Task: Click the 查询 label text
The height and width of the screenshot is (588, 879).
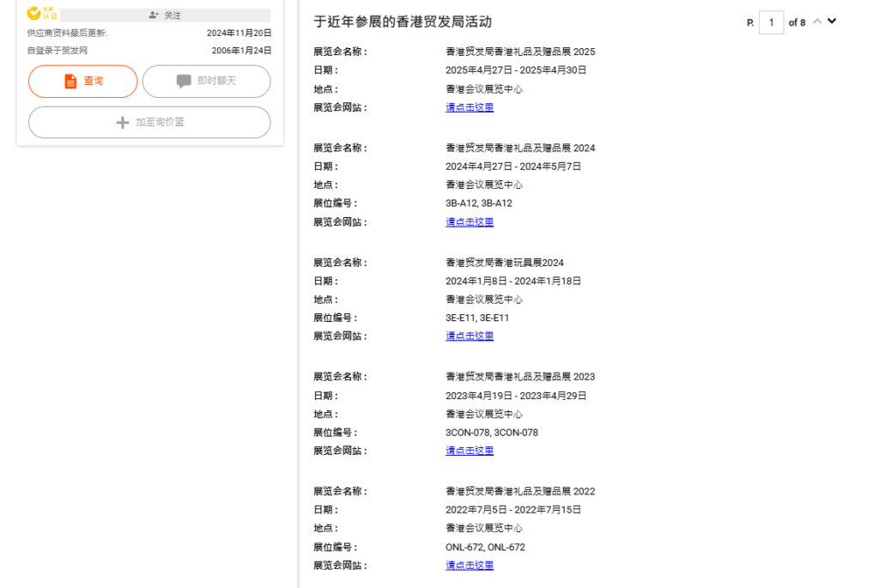Action: 94,81
